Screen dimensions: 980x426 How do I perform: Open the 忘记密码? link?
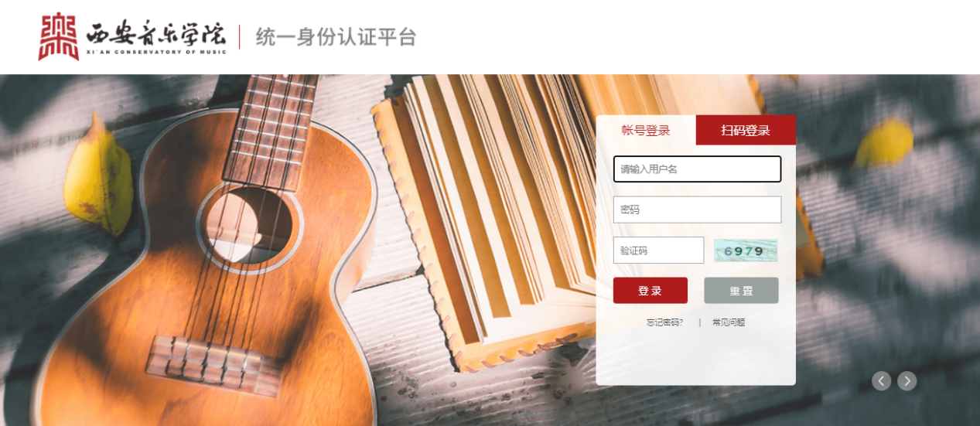(x=665, y=322)
